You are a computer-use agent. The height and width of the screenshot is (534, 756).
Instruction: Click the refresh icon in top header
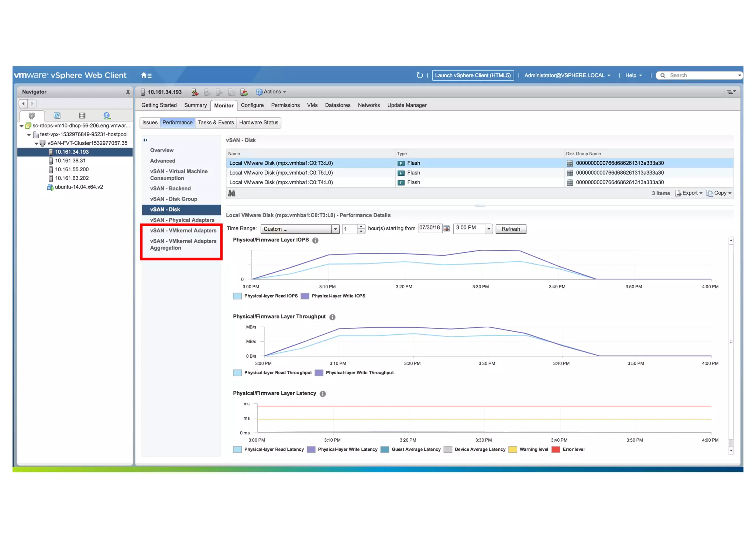click(x=419, y=75)
